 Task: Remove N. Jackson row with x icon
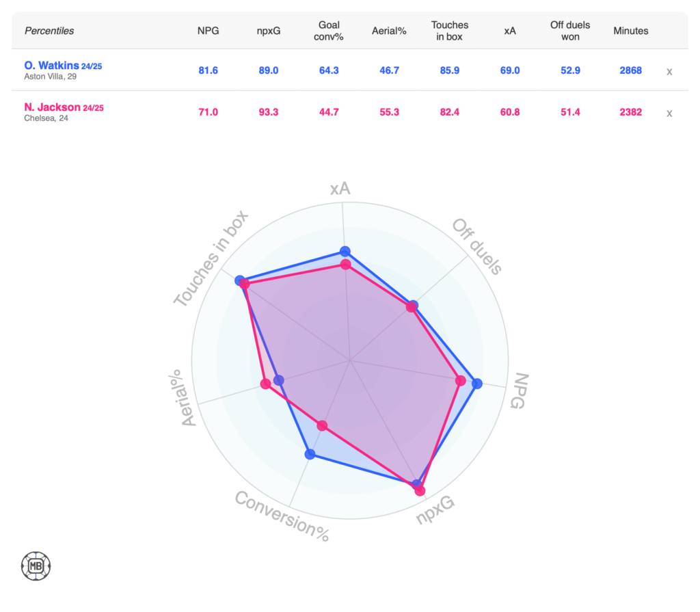[x=669, y=114]
